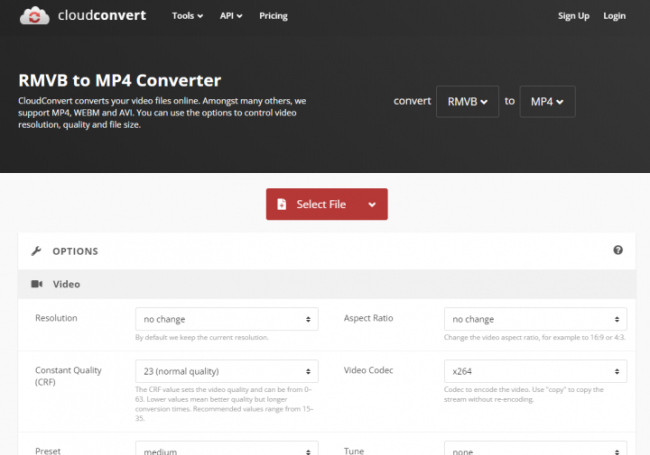Open the Constant Quality CRF dropdown
The height and width of the screenshot is (455, 650).
[227, 371]
